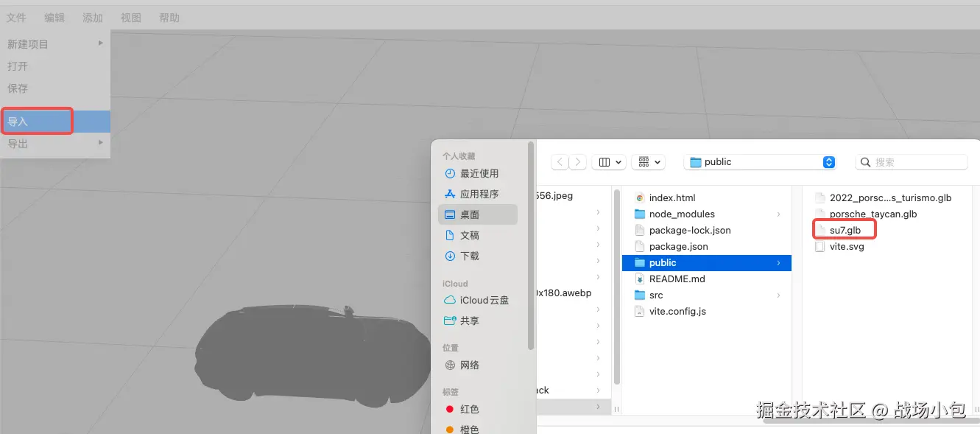Select the public folder row
The height and width of the screenshot is (434, 980).
click(x=707, y=262)
